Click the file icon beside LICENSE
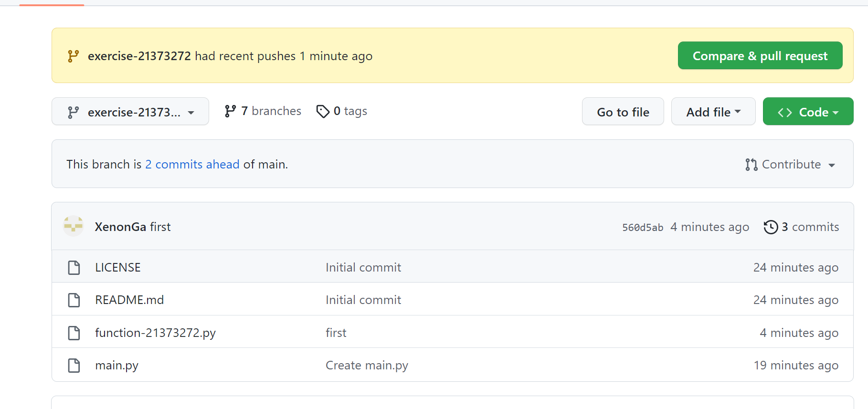This screenshot has height=409, width=868. [x=74, y=267]
